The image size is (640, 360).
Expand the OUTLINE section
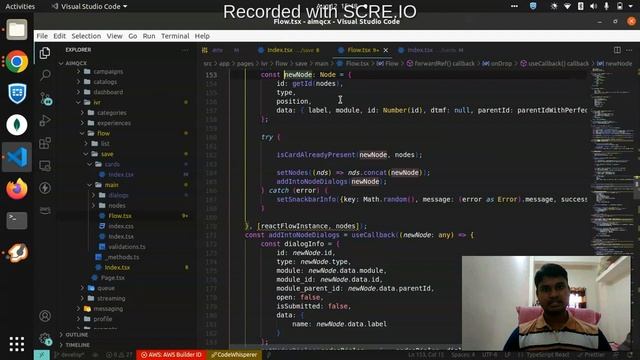(77, 334)
